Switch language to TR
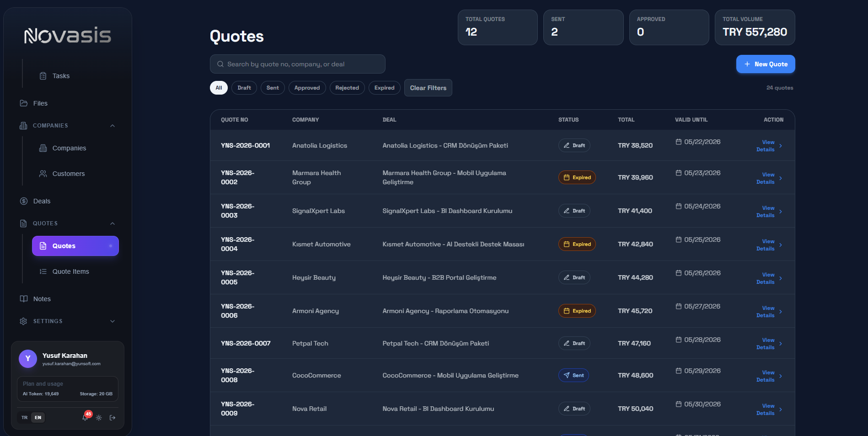This screenshot has height=436, width=868. pos(25,418)
